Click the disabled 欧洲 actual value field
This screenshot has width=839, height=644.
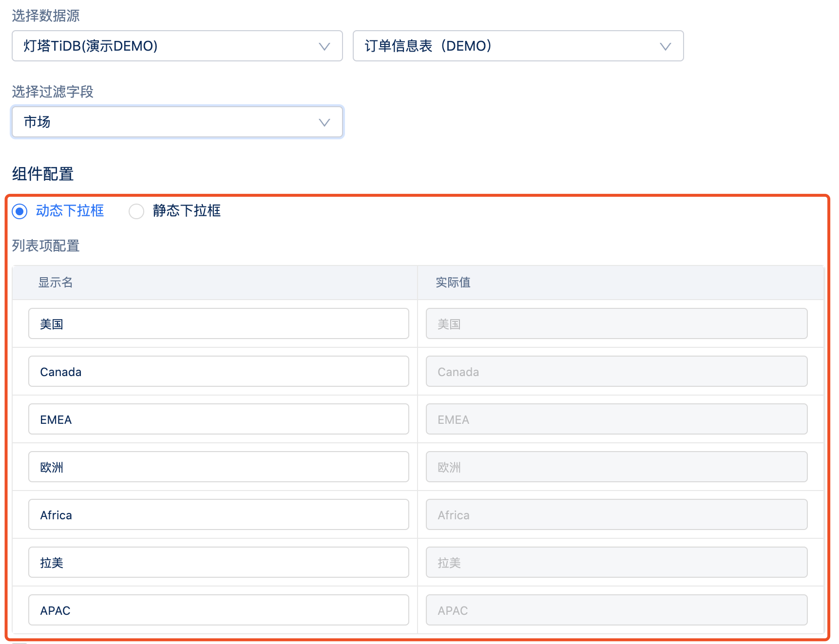[617, 467]
